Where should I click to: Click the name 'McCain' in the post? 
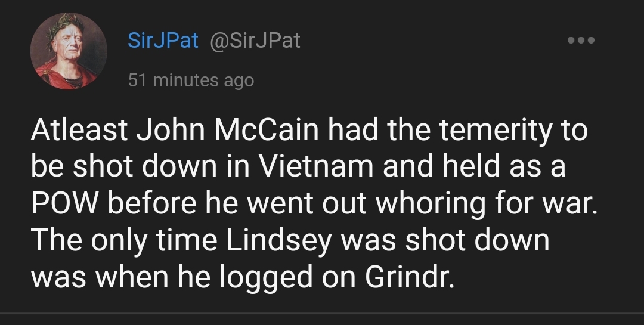tap(266, 129)
